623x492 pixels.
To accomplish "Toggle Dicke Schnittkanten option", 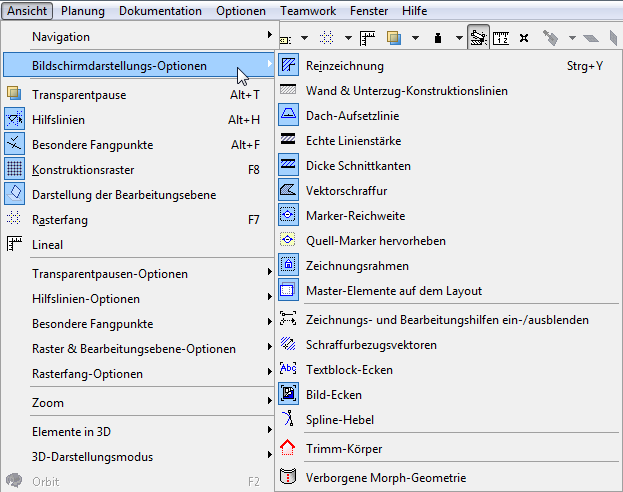I will pyautogui.click(x=448, y=166).
